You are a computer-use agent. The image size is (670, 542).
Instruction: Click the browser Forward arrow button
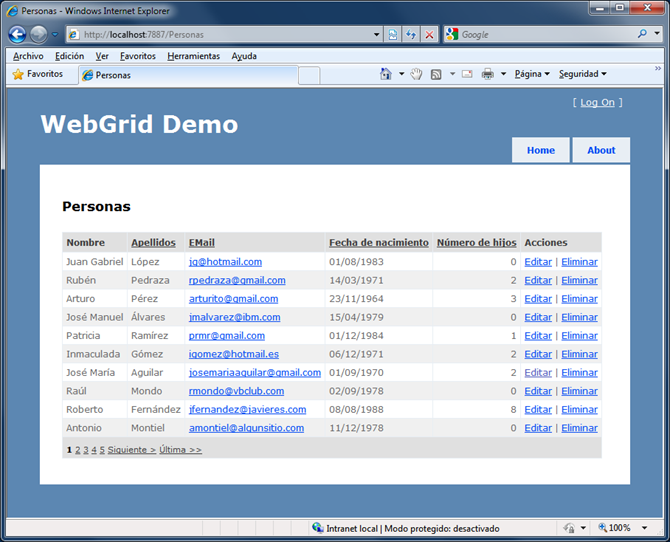(x=39, y=35)
